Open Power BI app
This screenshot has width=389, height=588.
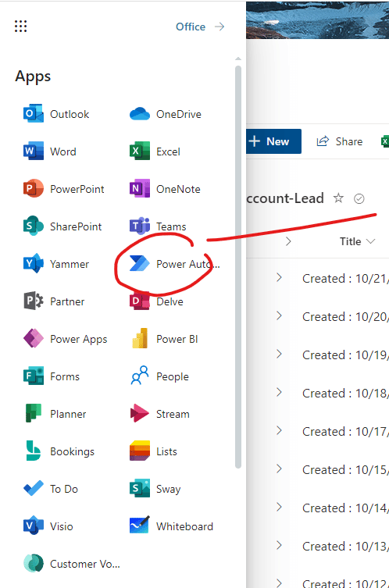163,339
